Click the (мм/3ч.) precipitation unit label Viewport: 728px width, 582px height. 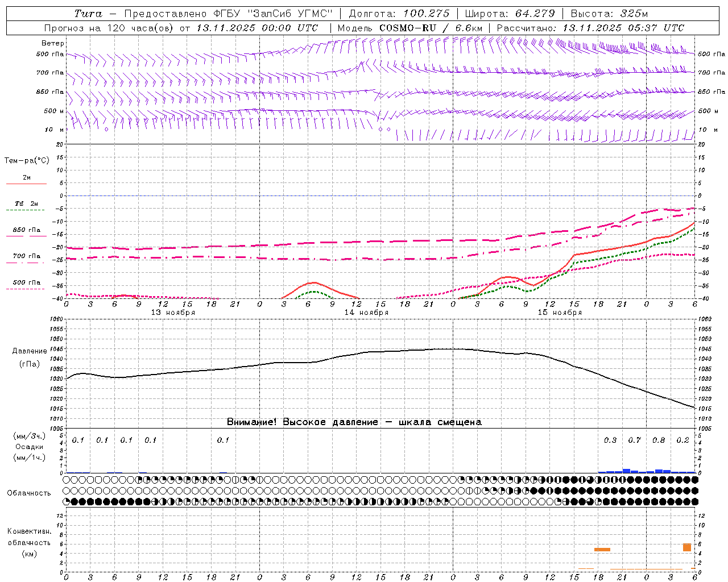tap(30, 436)
